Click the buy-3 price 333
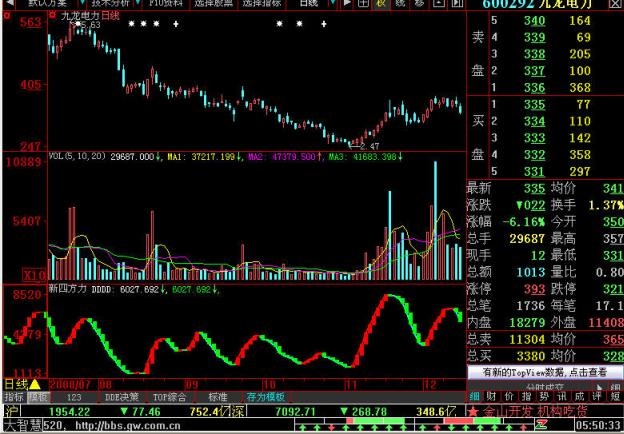The image size is (624, 434). (534, 138)
